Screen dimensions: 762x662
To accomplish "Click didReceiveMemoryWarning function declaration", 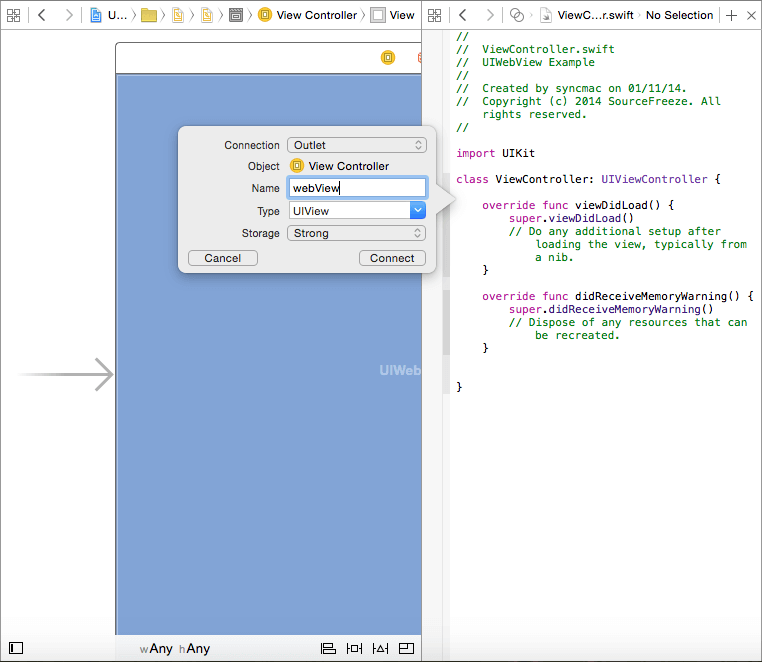I will (x=618, y=296).
